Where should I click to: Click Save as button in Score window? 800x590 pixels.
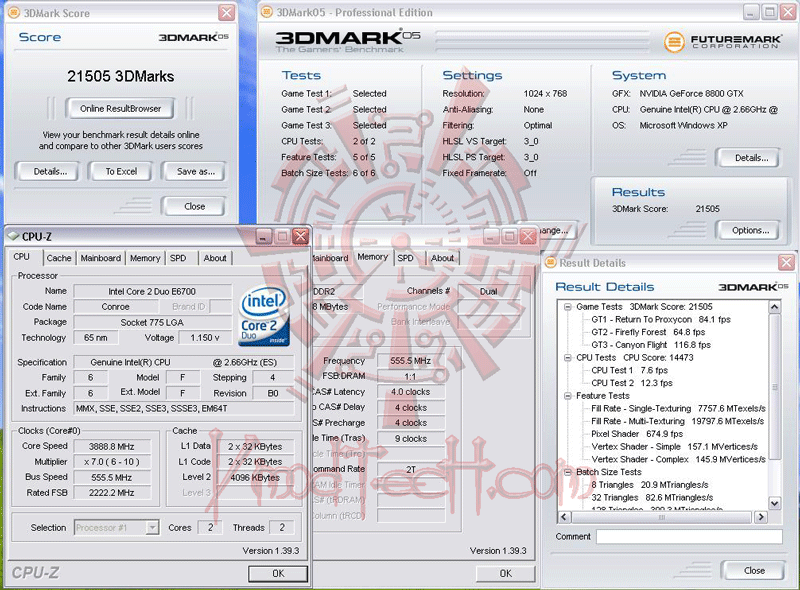coord(195,171)
